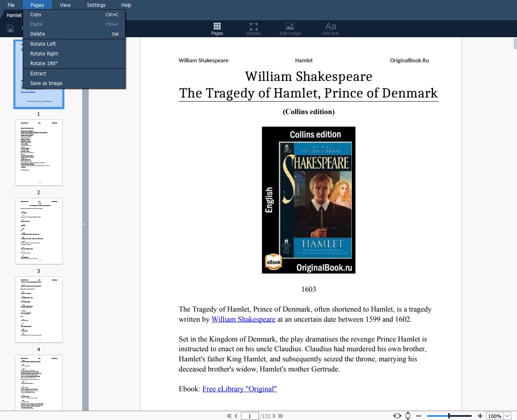Click the fit width icon
The image size is (517, 420).
point(397,416)
